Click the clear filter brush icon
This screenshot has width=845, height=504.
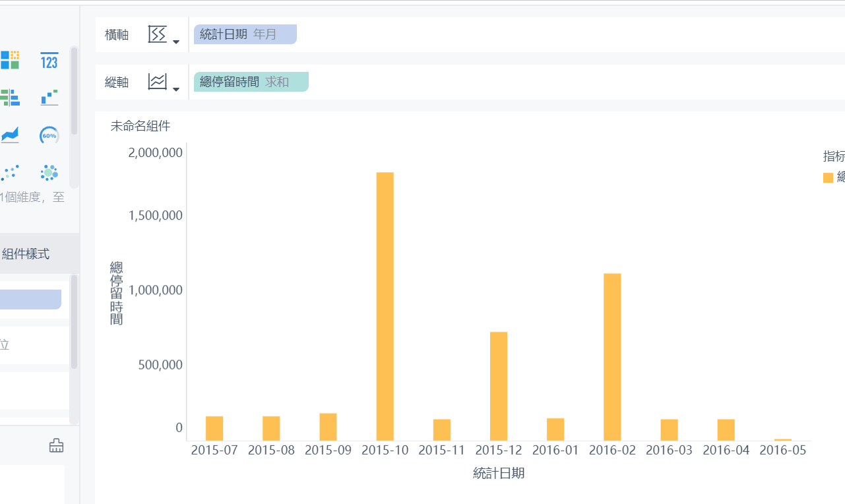(x=57, y=446)
